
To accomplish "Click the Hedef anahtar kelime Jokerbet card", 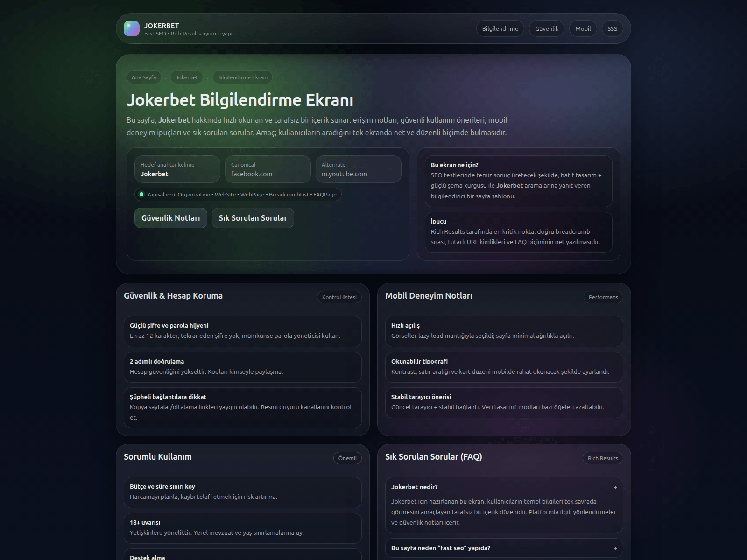I will coord(177,169).
